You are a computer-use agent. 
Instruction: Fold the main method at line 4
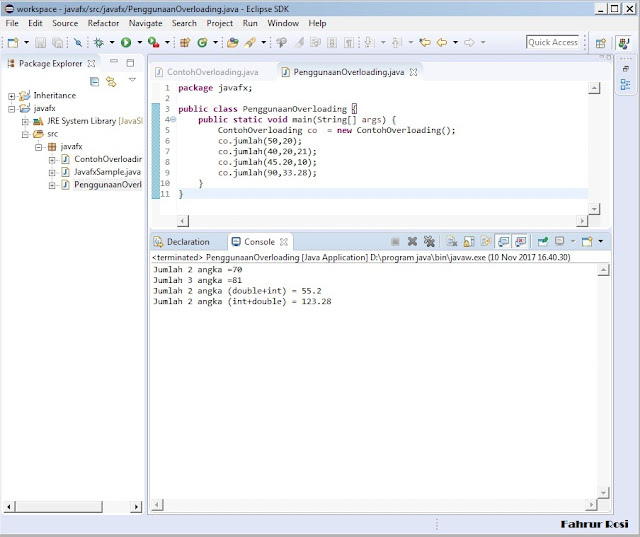(x=173, y=120)
